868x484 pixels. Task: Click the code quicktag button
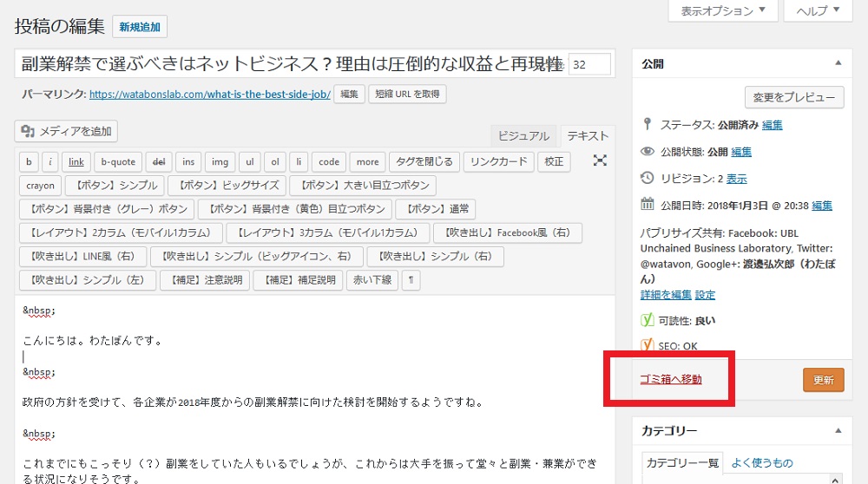329,161
